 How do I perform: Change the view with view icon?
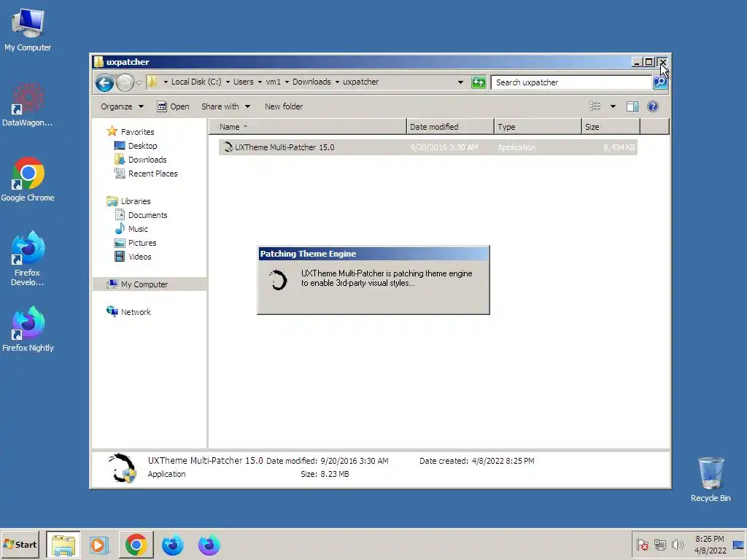[x=595, y=106]
